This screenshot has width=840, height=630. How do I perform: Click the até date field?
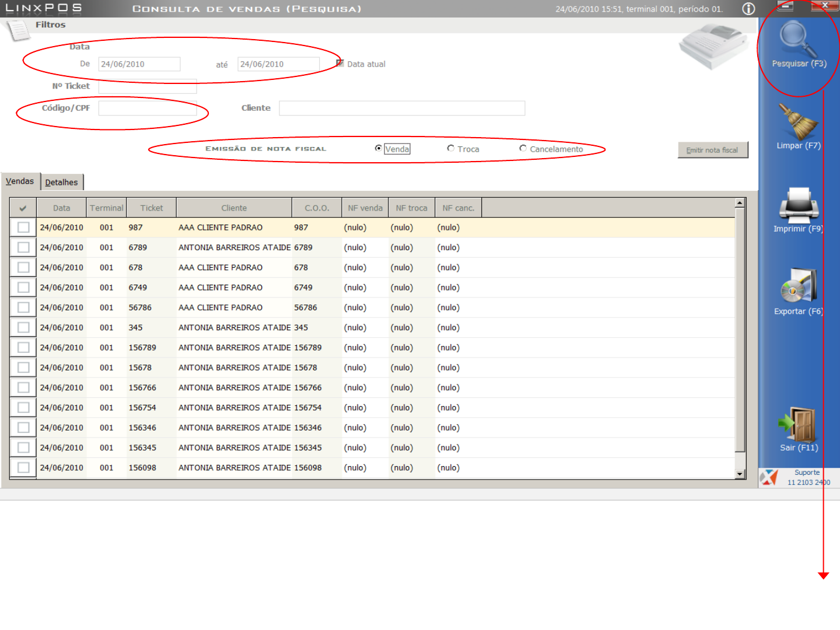point(279,64)
